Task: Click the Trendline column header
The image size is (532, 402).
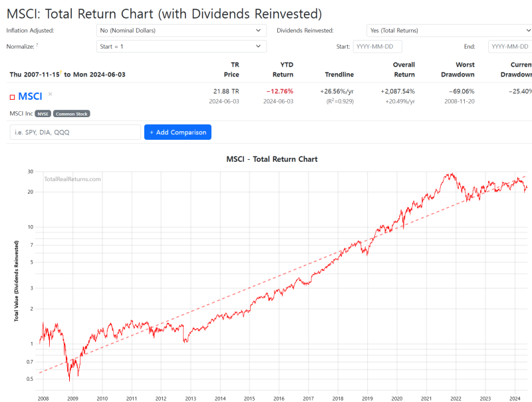Action: pos(339,75)
